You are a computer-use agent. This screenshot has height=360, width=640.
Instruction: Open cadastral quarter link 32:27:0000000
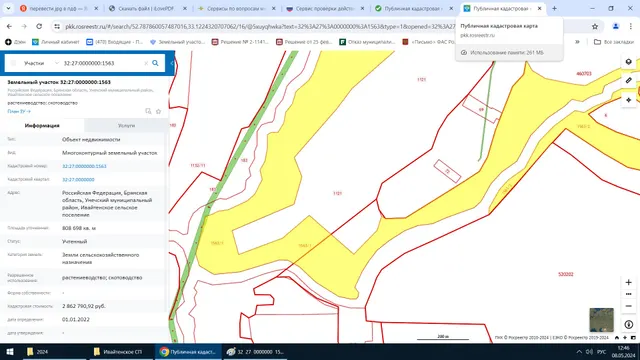78,180
